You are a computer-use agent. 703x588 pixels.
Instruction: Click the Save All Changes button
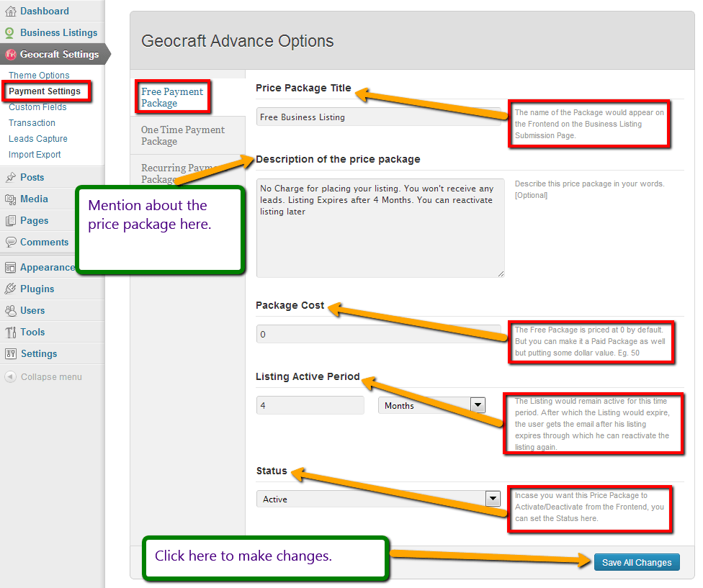[637, 563]
